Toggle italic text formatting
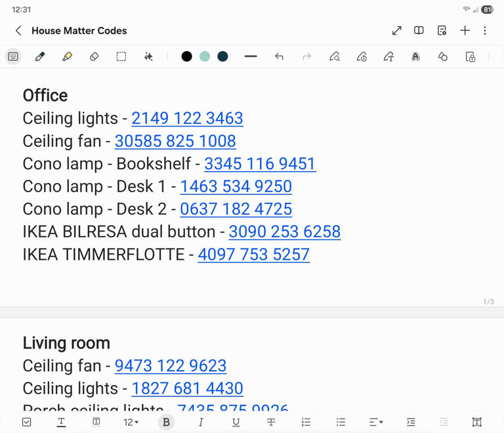Image resolution: width=504 pixels, height=433 pixels. (x=201, y=422)
